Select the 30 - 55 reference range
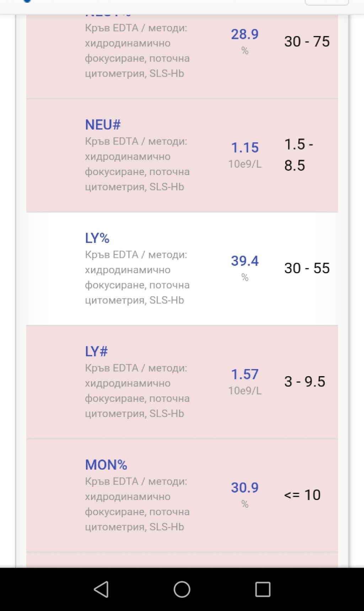Screen dimensions: 364x611 (307, 268)
